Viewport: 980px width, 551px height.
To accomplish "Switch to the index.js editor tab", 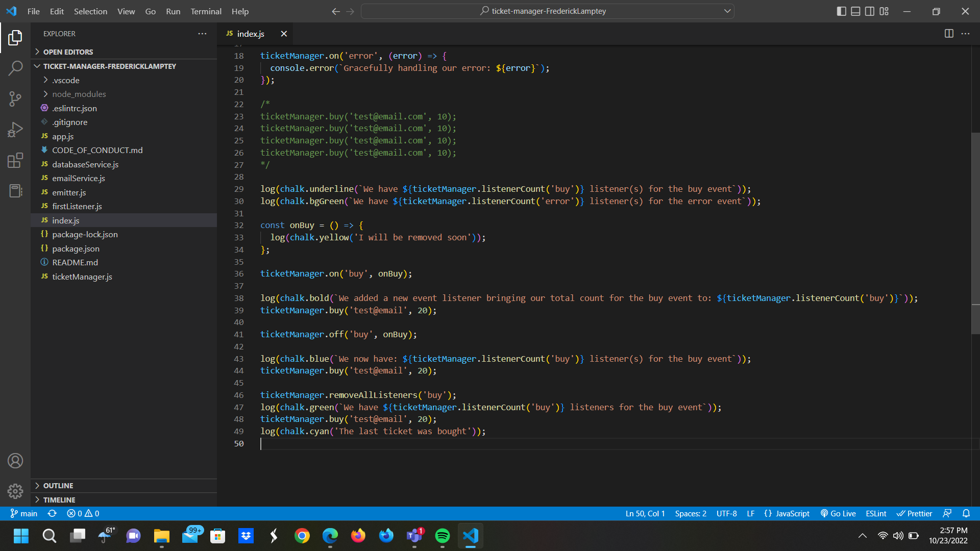I will click(251, 34).
